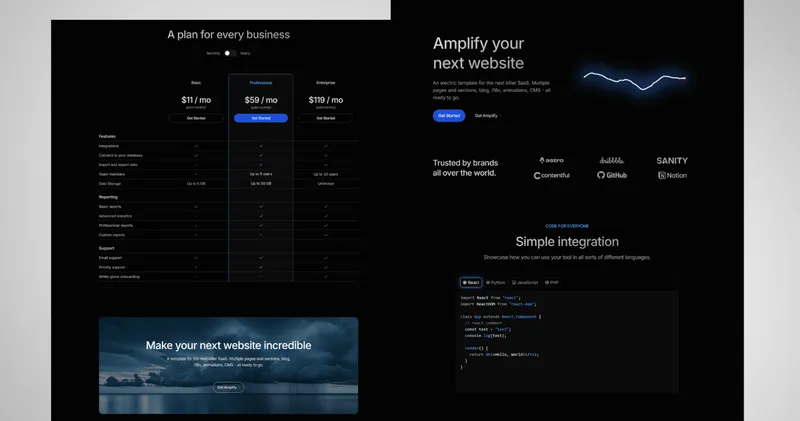800x421 pixels.
Task: Show the PHP code tab
Action: pyautogui.click(x=553, y=283)
